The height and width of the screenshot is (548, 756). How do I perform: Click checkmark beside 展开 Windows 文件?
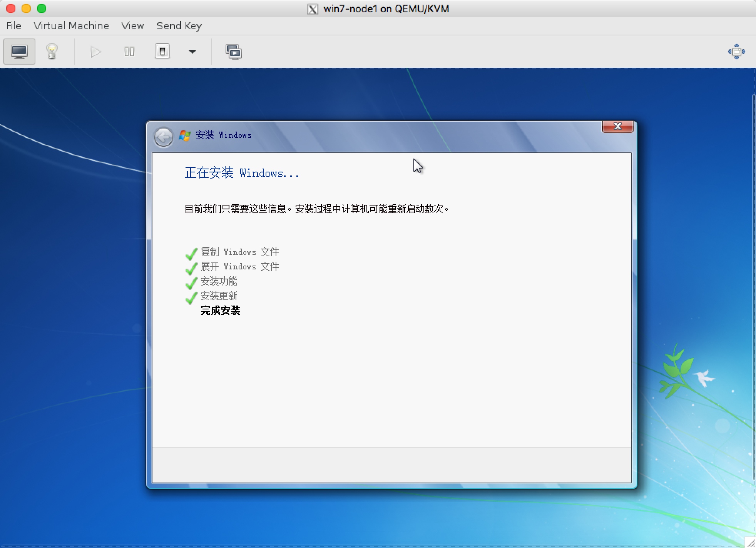pos(191,269)
